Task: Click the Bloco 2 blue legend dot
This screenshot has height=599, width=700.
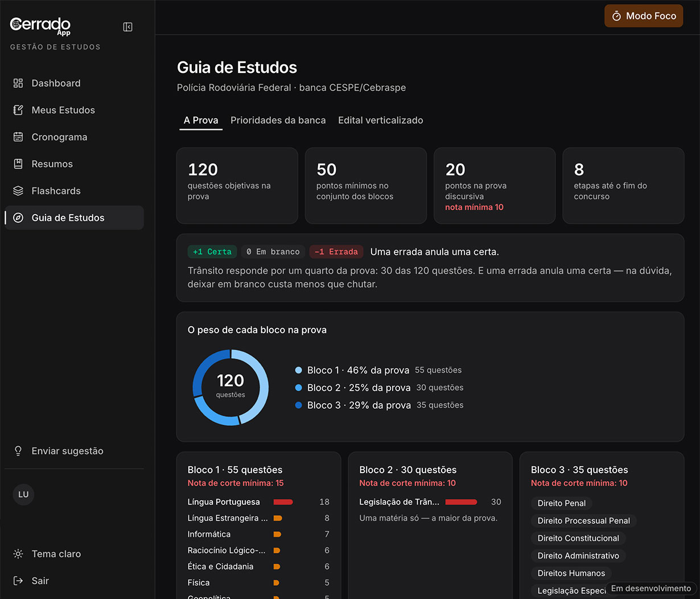Action: point(299,388)
